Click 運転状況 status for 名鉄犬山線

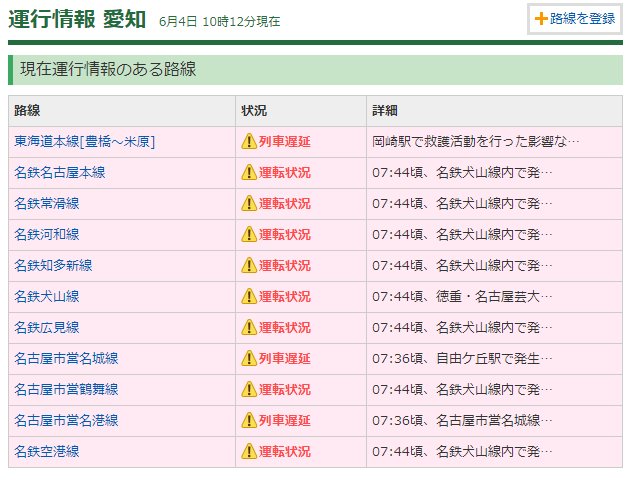click(285, 297)
